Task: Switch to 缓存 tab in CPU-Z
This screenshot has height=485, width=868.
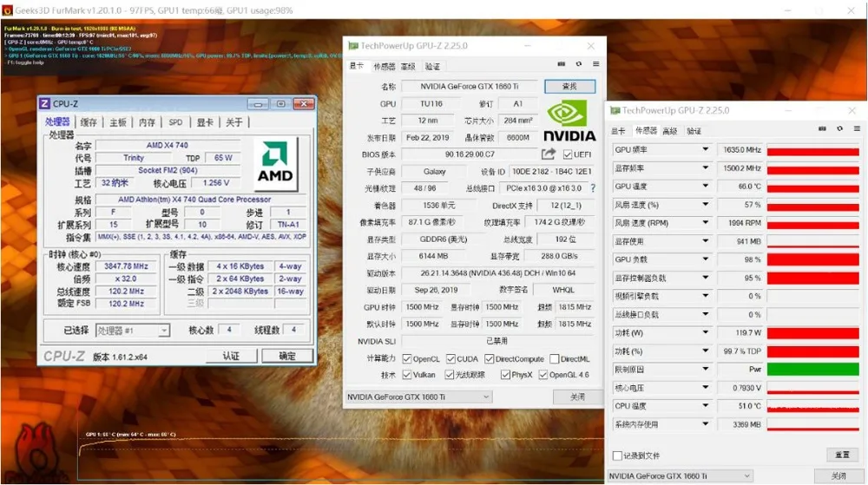Action: point(89,122)
